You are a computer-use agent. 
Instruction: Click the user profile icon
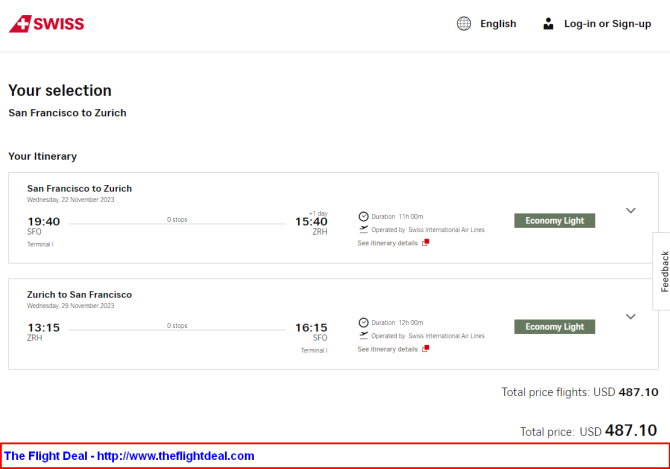[x=548, y=23]
